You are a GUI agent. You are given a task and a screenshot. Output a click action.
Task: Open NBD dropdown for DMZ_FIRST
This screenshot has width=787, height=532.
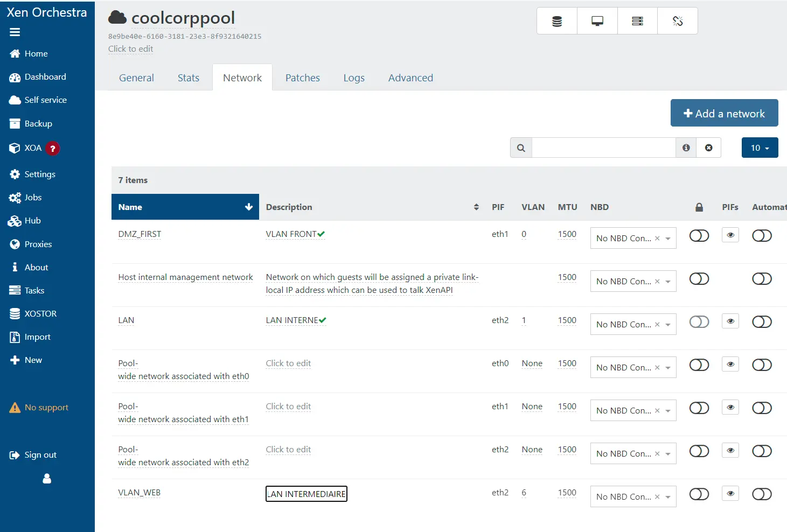click(668, 239)
